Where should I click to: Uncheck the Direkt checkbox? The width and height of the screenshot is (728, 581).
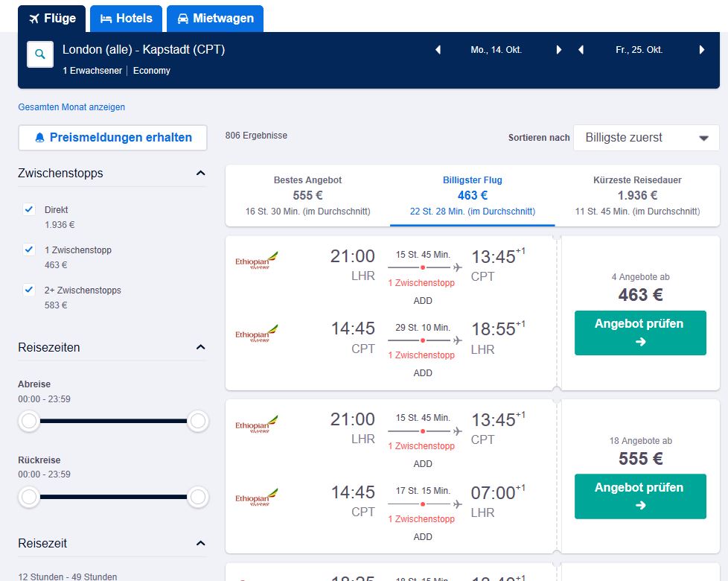tap(29, 209)
